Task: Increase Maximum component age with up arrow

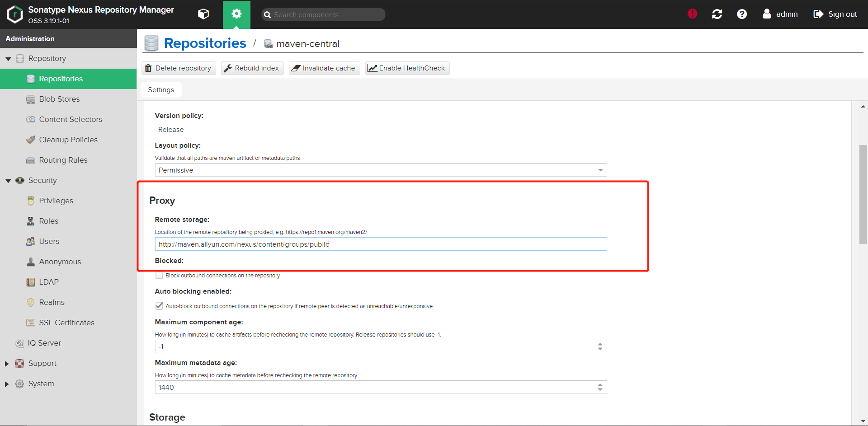Action: tap(600, 344)
